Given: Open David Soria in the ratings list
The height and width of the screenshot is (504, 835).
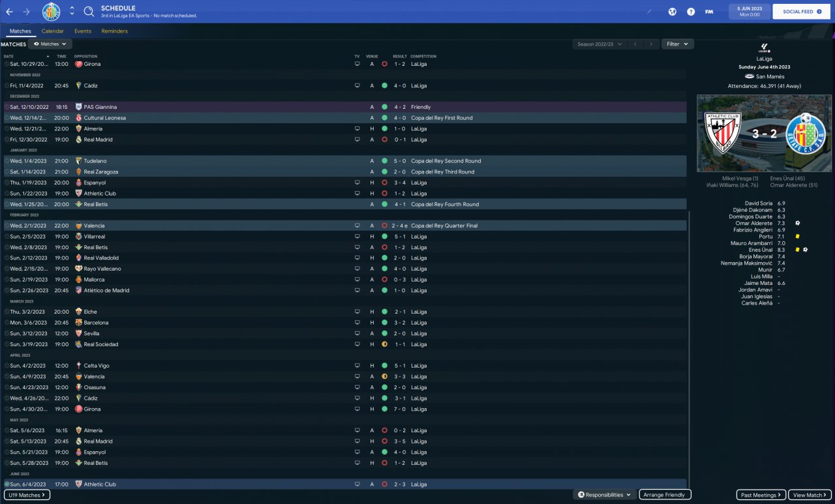Looking at the screenshot, I should click(759, 203).
